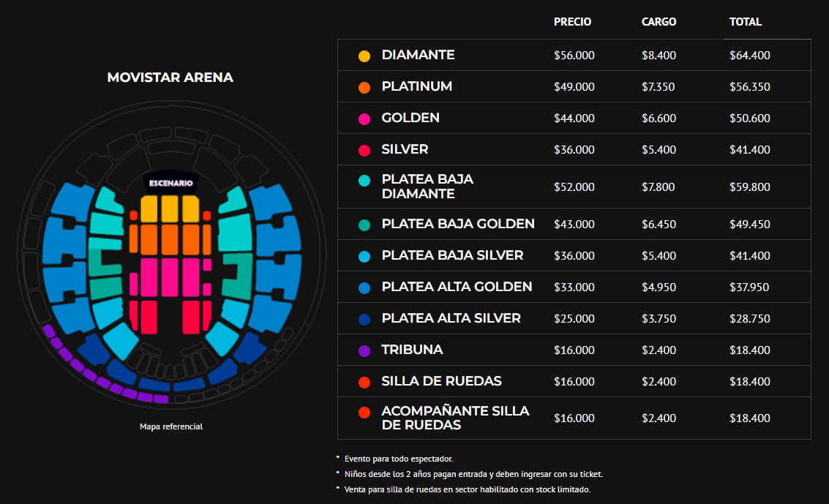829x504 pixels.
Task: Click the orange Platinum legend dot
Action: [x=364, y=88]
